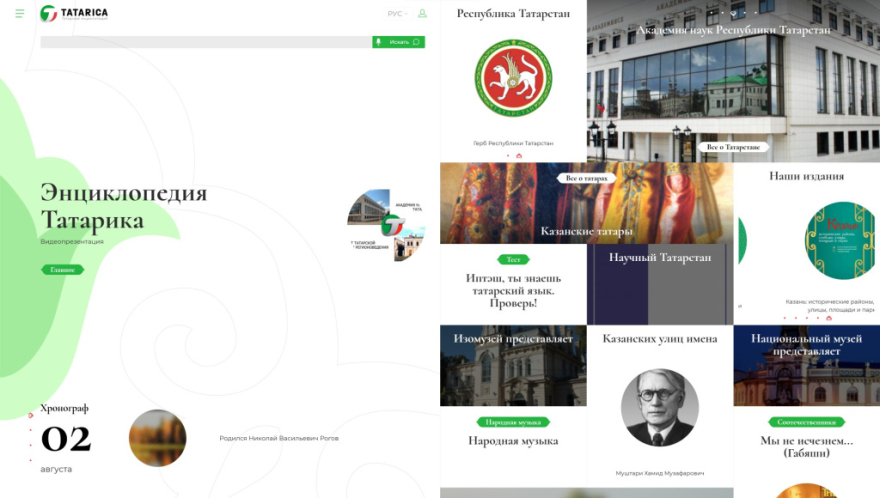Open the Все о Татарстане tag
Image resolution: width=880 pixels, height=498 pixels.
click(x=733, y=147)
